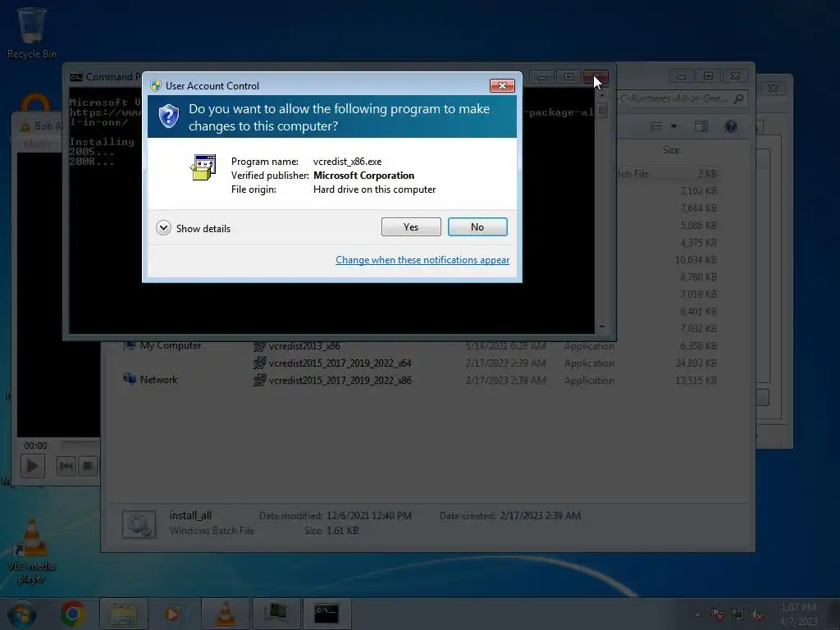Click 24,893 KB size cell in Explorer
The height and width of the screenshot is (630, 840).
[696, 363]
